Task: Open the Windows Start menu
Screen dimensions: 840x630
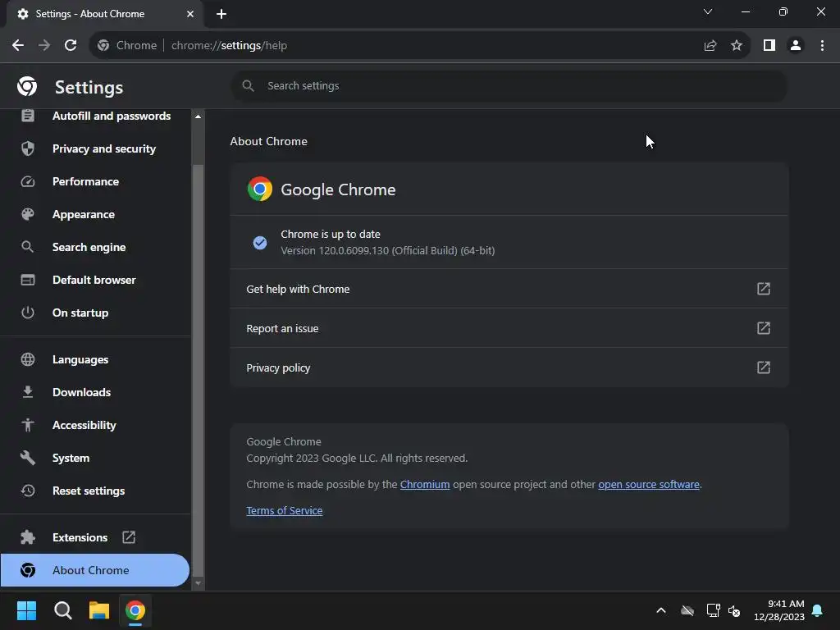Action: (x=26, y=610)
